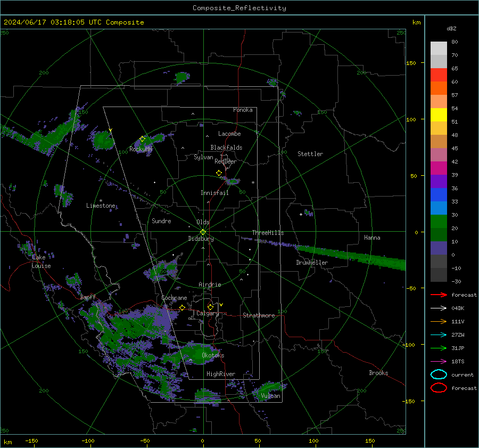
Task: Click the Lake Louise map label
Action: (x=41, y=262)
